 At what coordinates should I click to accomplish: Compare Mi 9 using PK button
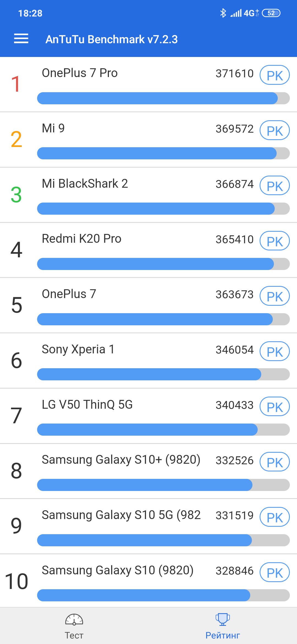click(275, 130)
